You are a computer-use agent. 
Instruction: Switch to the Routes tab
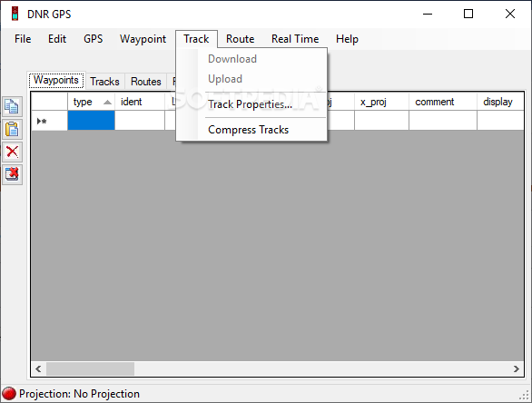pos(146,82)
